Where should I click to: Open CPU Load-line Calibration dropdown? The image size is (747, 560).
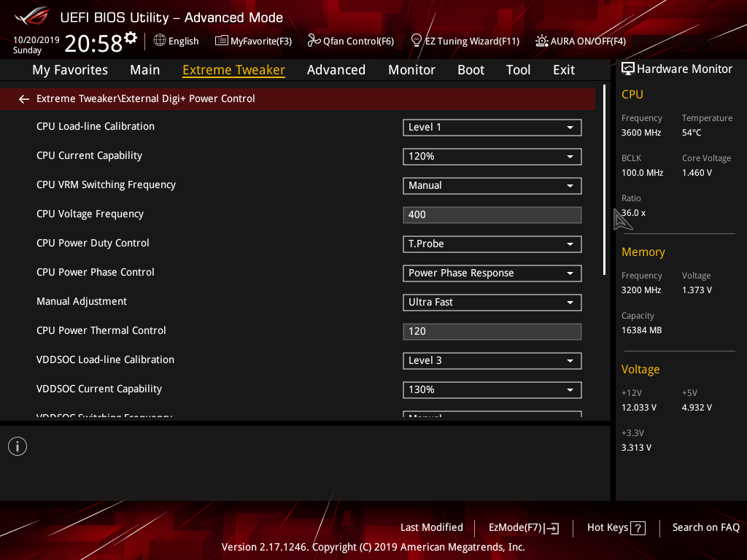coord(492,127)
